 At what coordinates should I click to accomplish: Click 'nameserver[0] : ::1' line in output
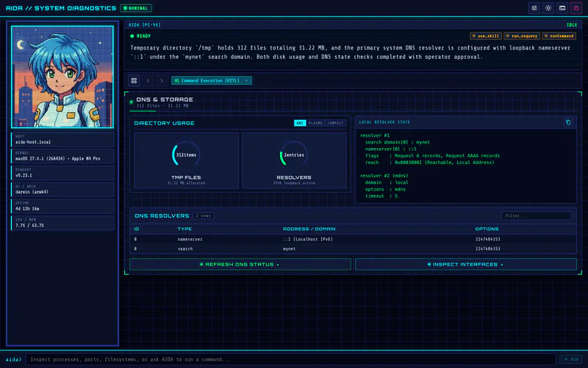pyautogui.click(x=391, y=149)
